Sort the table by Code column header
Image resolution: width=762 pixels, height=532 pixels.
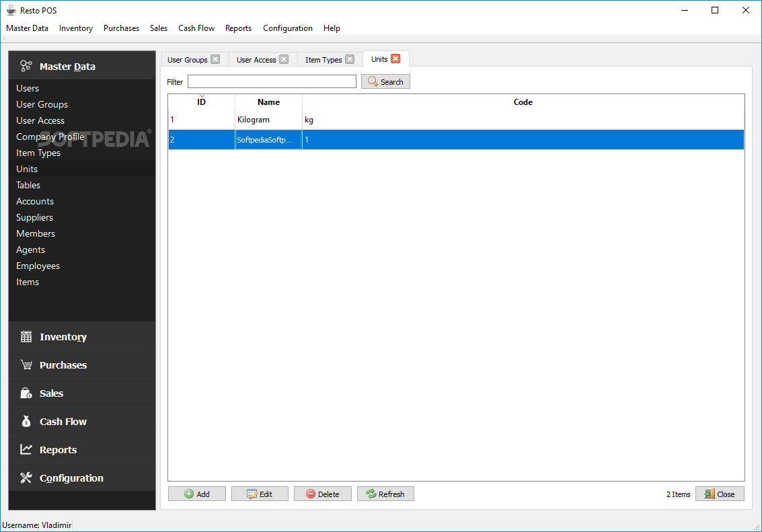coord(523,102)
